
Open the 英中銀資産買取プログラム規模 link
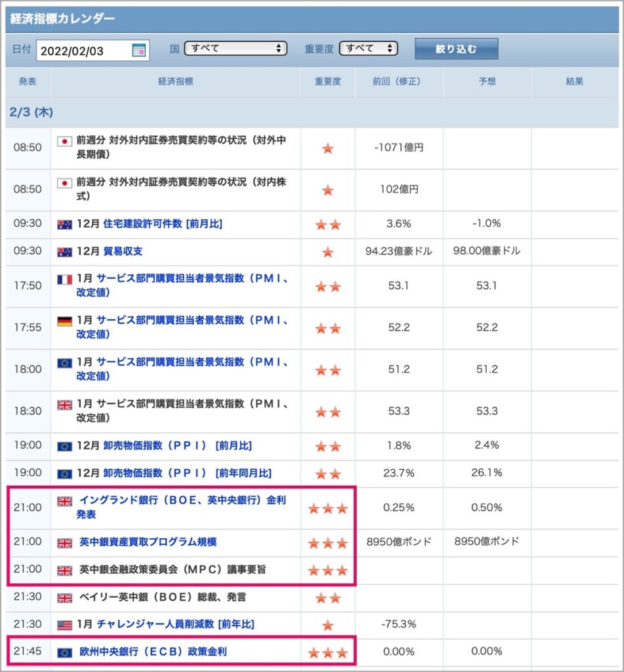tap(148, 541)
